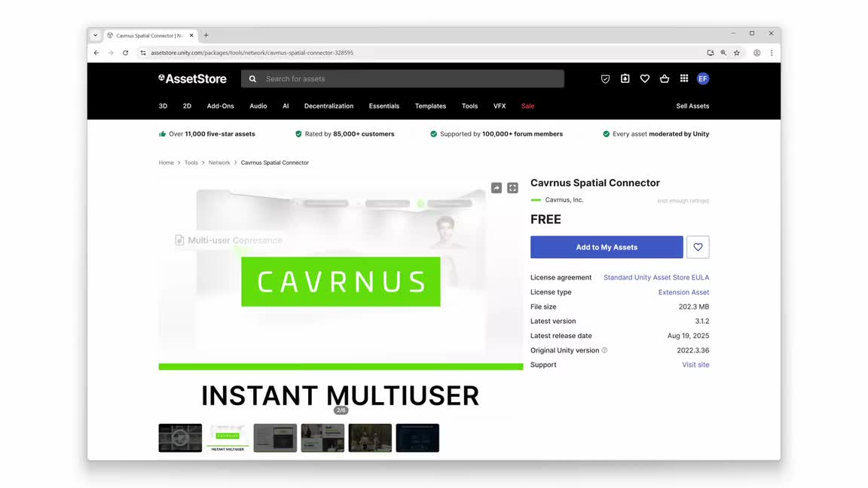
Task: Open the Add-Ons category menu
Action: 220,105
